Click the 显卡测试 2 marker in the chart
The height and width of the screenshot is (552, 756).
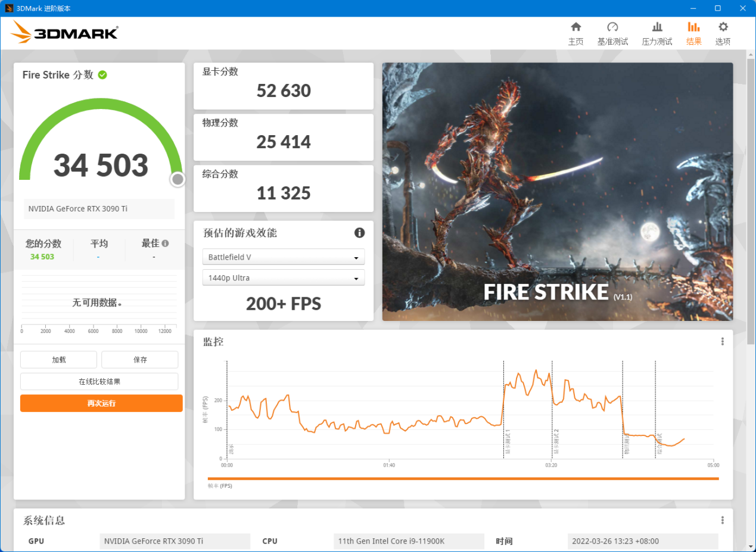coord(556,442)
